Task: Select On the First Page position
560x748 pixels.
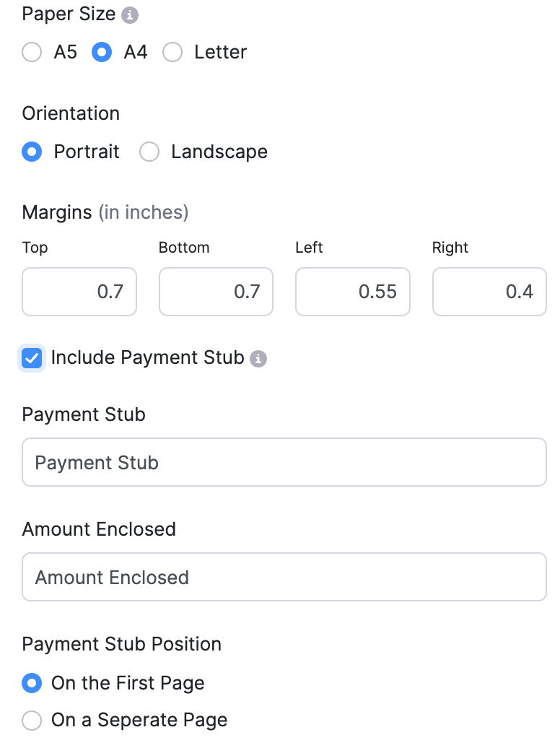Action: coord(32,683)
